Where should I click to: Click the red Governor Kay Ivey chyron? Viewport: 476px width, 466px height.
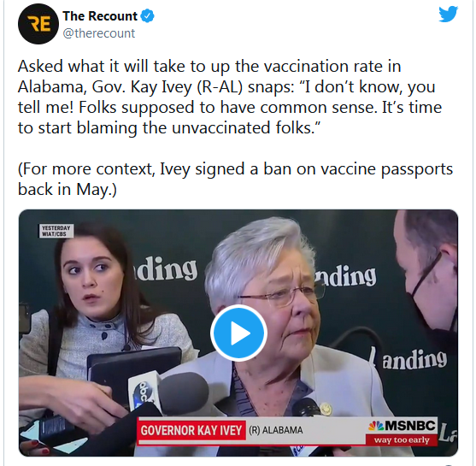point(191,430)
